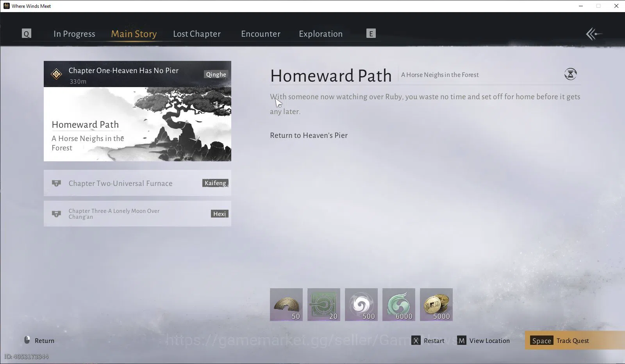Switch to the In Progress tab
Viewport: 625px width, 364px height.
[x=74, y=34]
